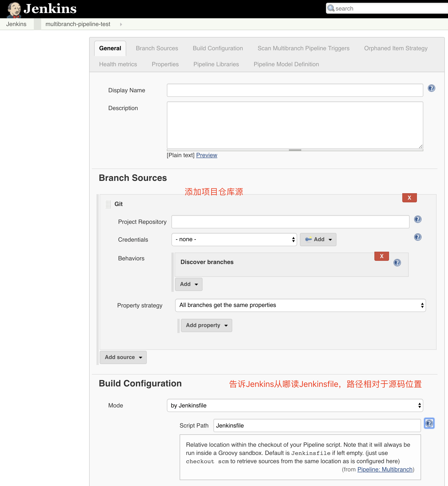This screenshot has height=486, width=448.
Task: Switch to Branch Sources tab
Action: (x=157, y=48)
